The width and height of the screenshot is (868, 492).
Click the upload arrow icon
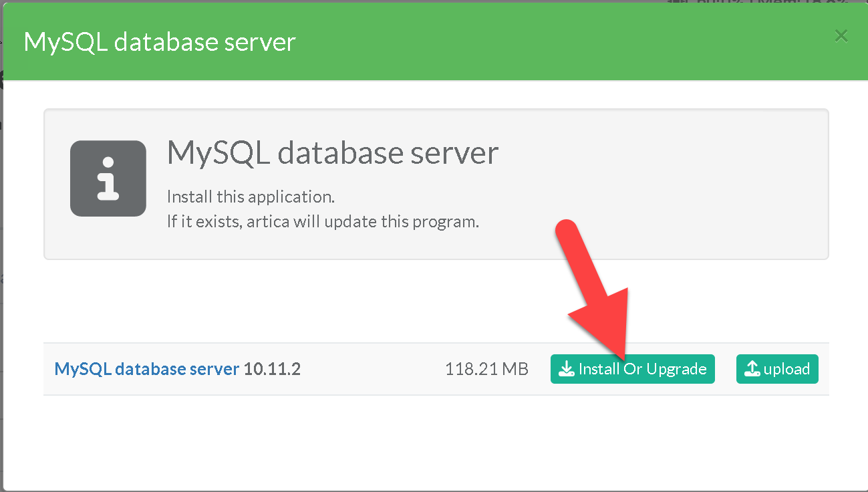(752, 369)
